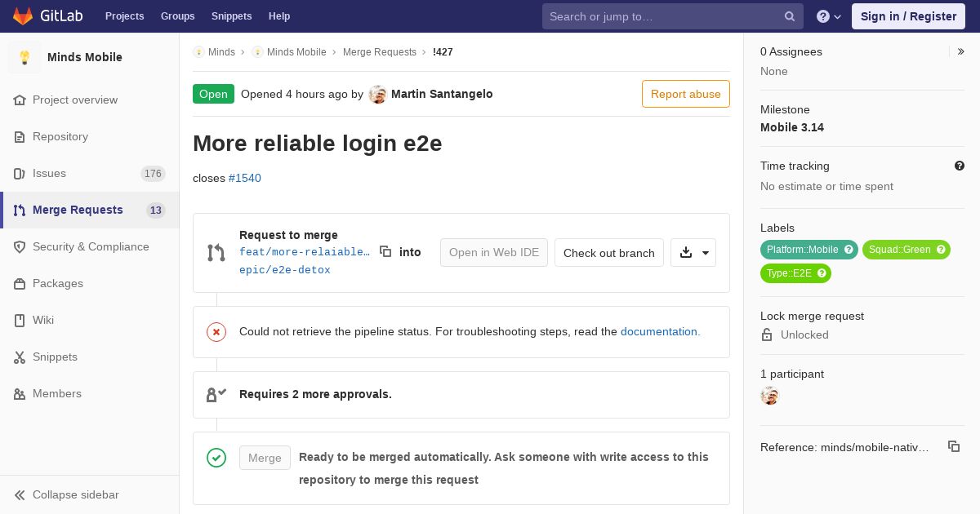Click the Issues sidebar icon
The image size is (980, 514).
coord(20,173)
